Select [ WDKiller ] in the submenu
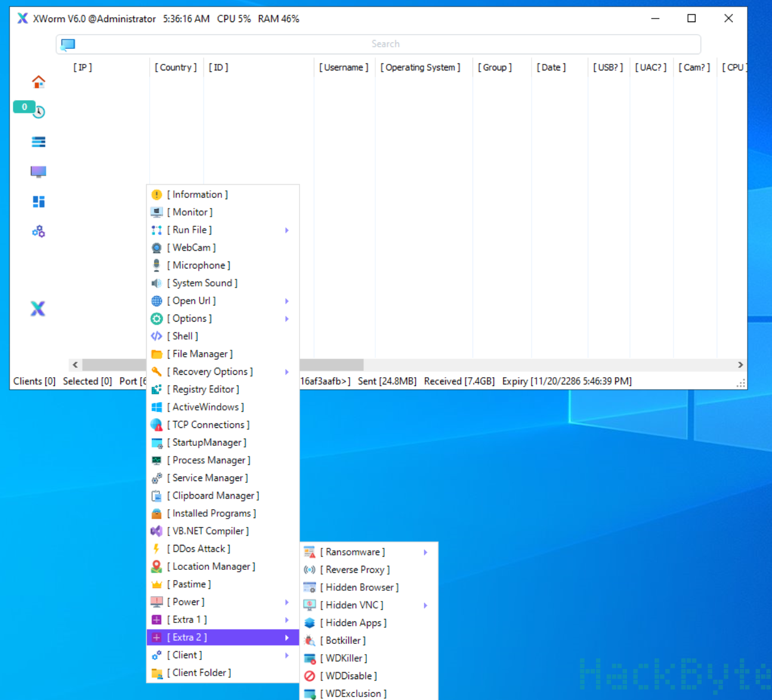Image resolution: width=772 pixels, height=700 pixels. pos(369,658)
